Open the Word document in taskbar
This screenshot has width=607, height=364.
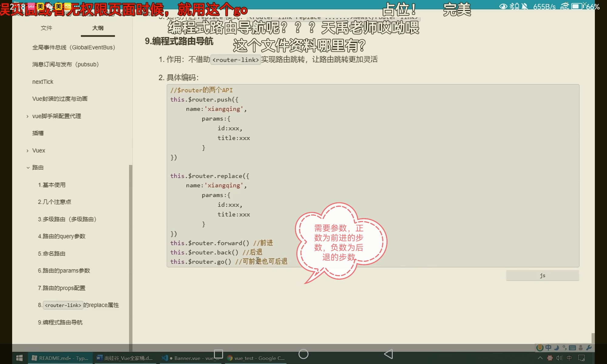[124, 358]
